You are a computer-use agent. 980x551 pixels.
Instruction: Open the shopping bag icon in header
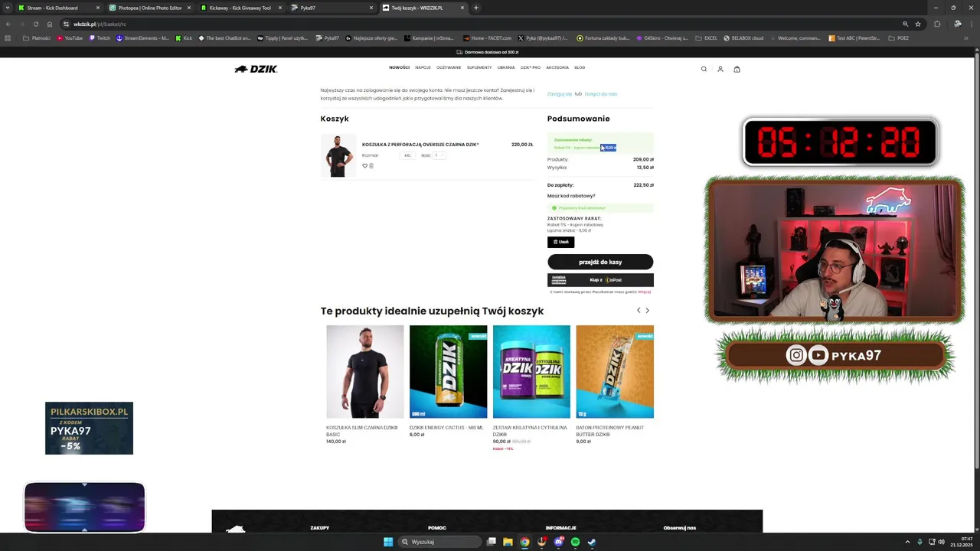pyautogui.click(x=737, y=69)
